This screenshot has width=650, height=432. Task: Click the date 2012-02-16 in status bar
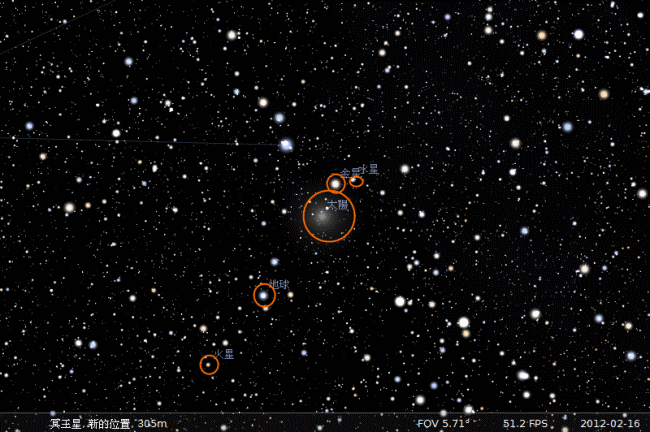[x=610, y=424]
